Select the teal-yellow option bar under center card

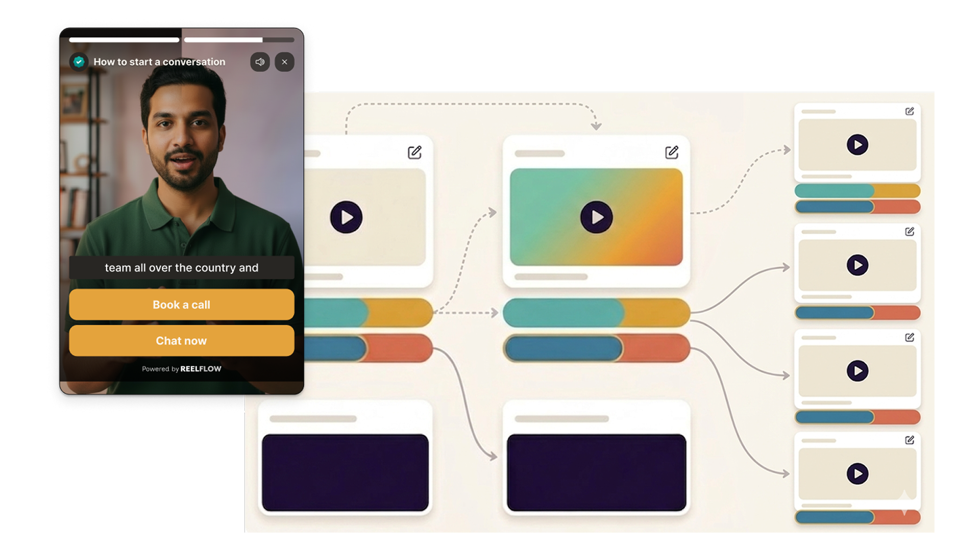pyautogui.click(x=596, y=313)
